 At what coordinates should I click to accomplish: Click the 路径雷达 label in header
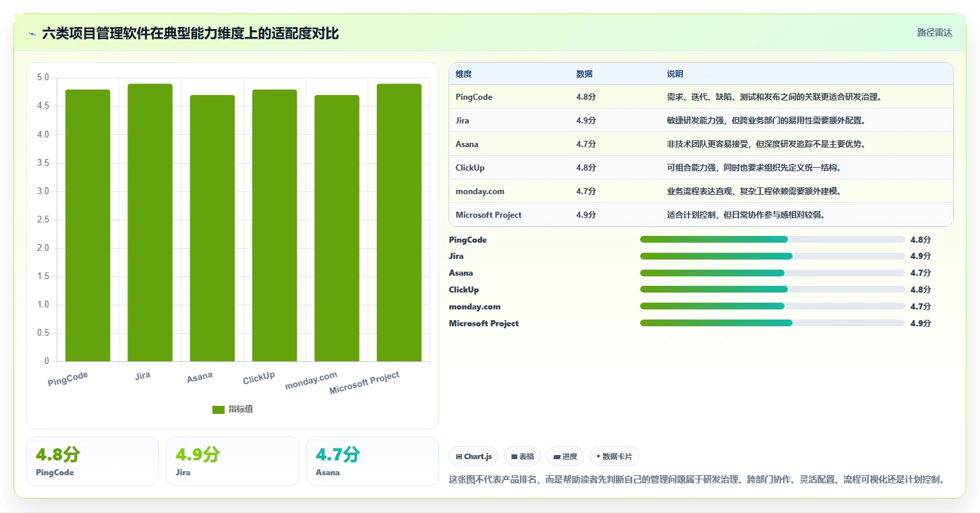(934, 32)
